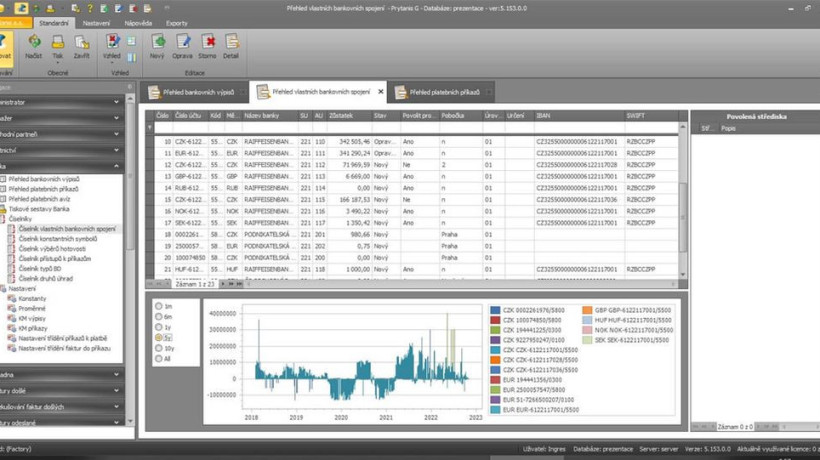Open Číselník konstantních symbolů in tree
The width and height of the screenshot is (820, 460).
click(62, 240)
